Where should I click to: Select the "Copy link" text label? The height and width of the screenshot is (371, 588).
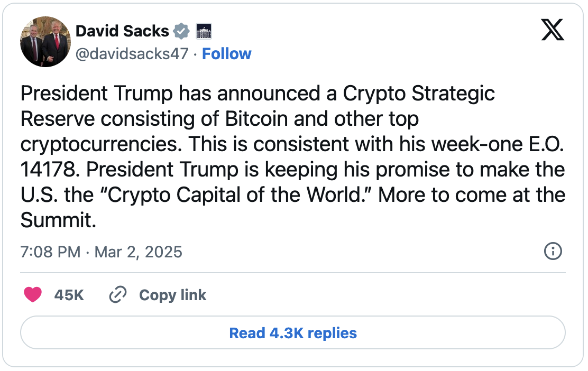(x=172, y=295)
